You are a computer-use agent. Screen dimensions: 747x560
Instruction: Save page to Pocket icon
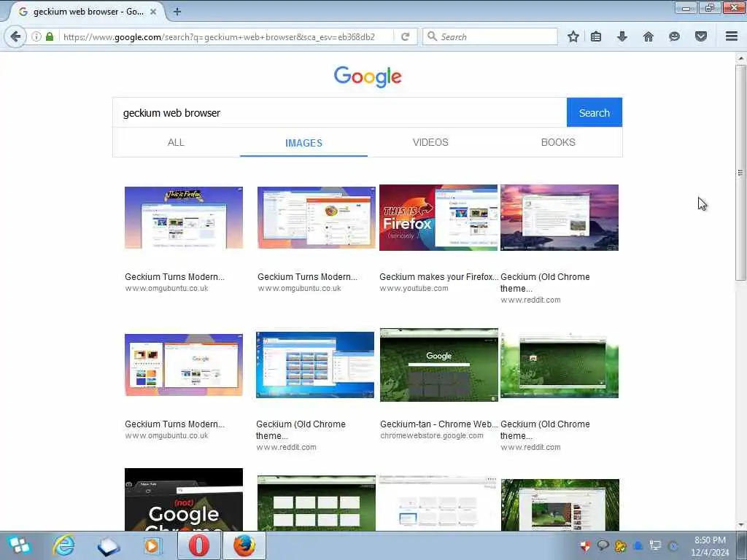[x=701, y=36]
